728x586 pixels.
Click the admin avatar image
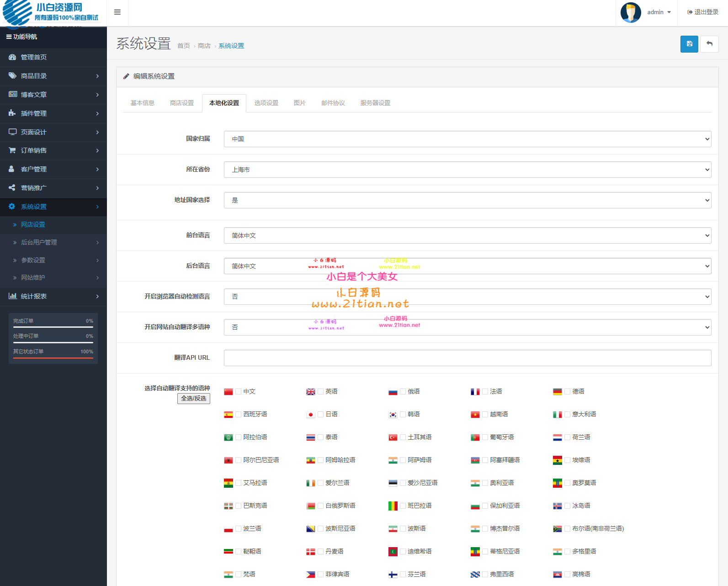(x=631, y=12)
